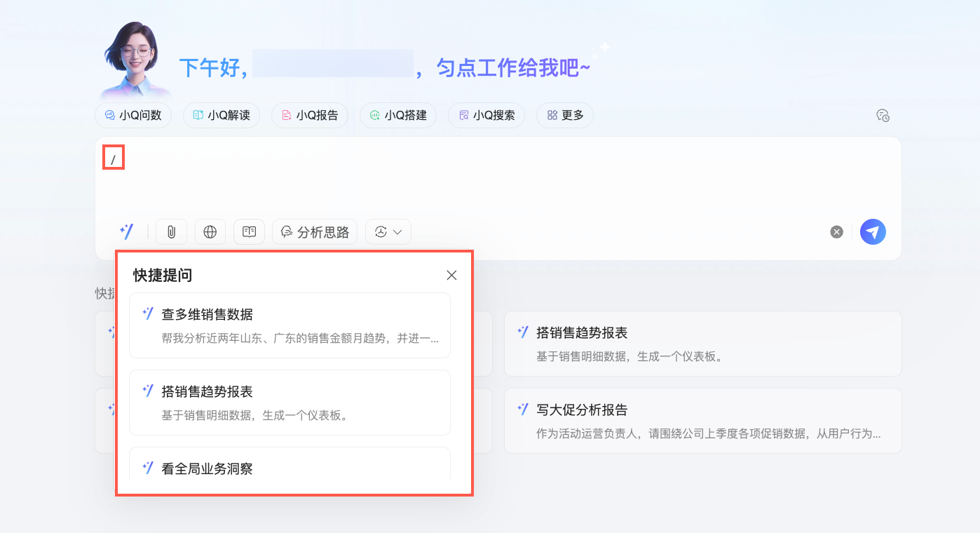Click description 基于销售明细数据 in the popup
The image size is (980, 533).
255,415
